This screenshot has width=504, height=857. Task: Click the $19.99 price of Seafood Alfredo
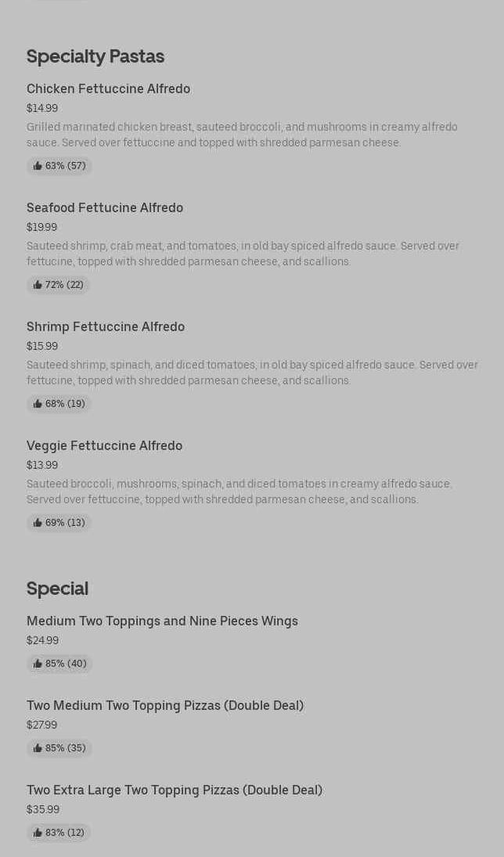pos(41,227)
